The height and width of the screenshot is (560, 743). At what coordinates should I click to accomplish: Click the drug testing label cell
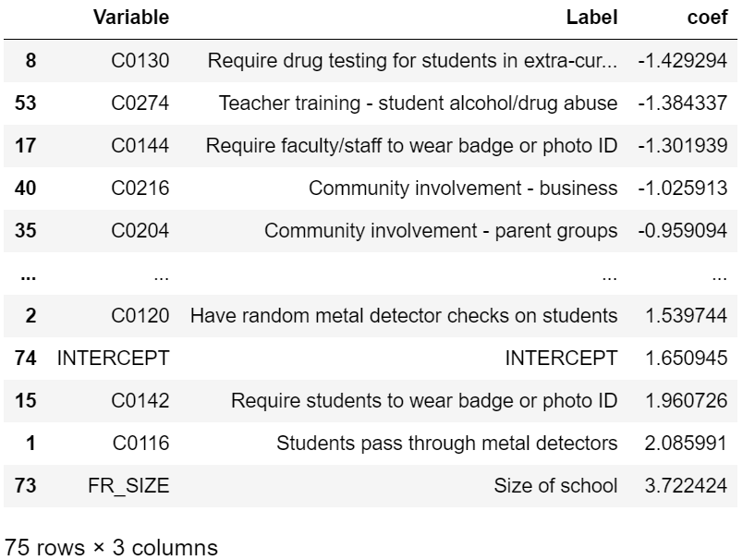point(412,60)
